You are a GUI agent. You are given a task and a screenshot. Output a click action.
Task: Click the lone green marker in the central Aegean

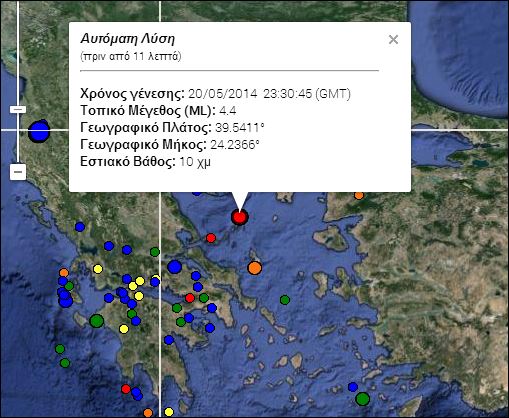tap(285, 300)
